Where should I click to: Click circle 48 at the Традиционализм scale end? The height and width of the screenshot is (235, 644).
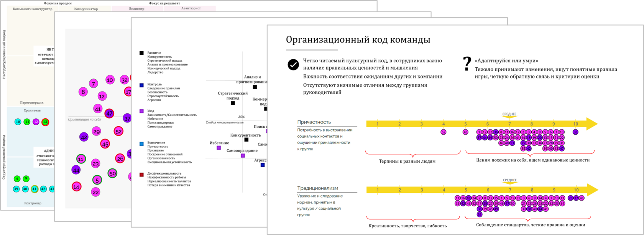click(582, 198)
